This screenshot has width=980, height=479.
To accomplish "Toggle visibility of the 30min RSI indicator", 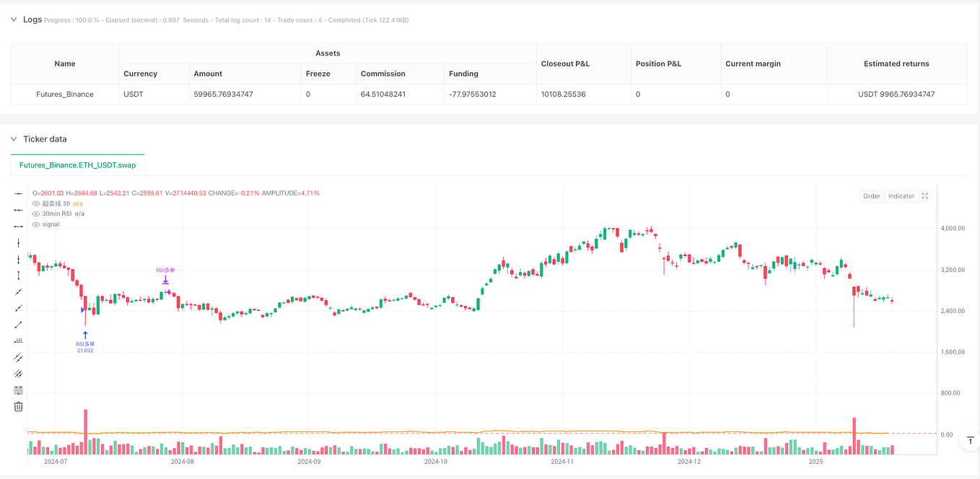I will pyautogui.click(x=35, y=214).
